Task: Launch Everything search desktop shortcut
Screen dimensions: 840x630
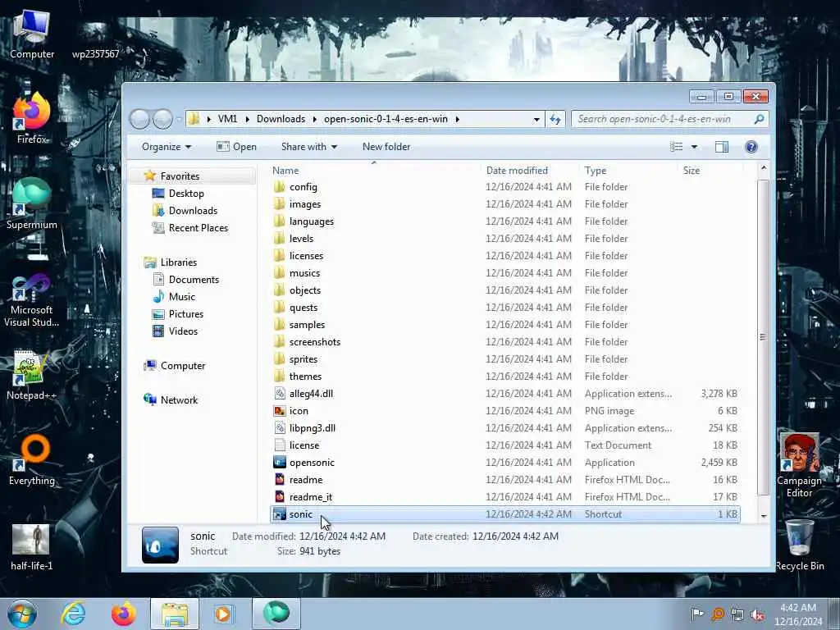Action: pos(32,460)
